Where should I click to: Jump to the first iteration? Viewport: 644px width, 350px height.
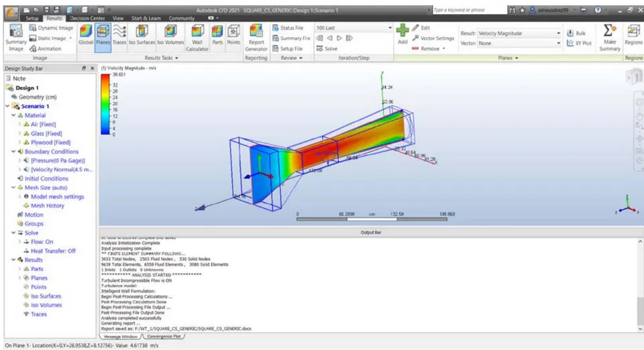319,38
